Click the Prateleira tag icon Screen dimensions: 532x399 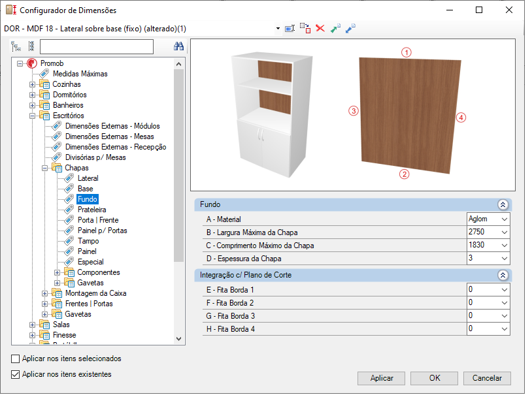[x=69, y=210]
